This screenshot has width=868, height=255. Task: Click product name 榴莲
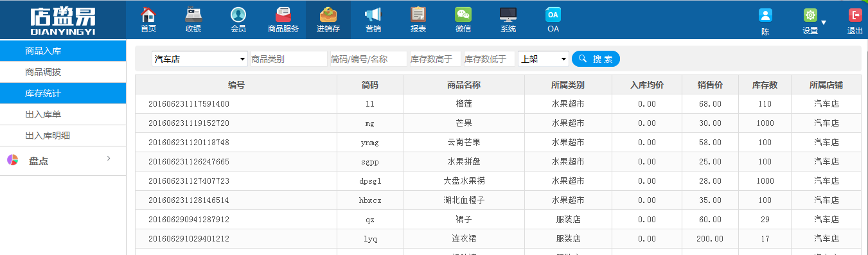click(464, 104)
